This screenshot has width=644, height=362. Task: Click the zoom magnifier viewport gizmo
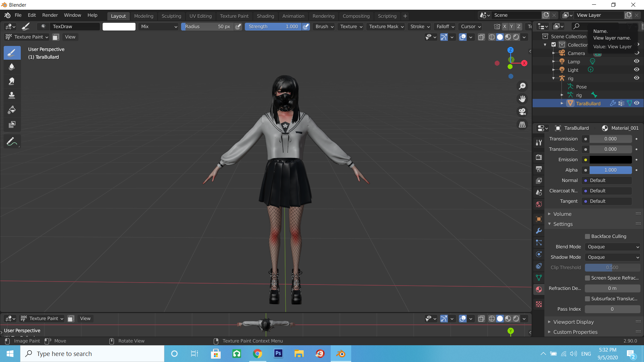pos(522,86)
